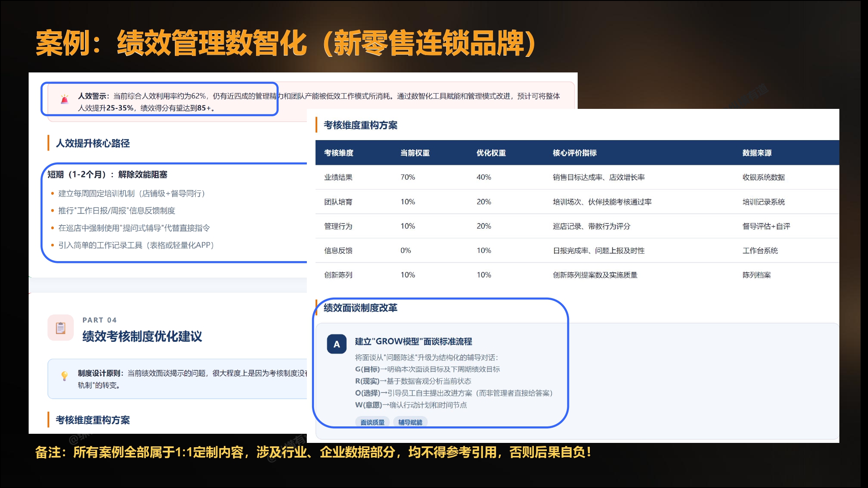Click the 优化权重 column header
Viewport: 868px width, 488px height.
pyautogui.click(x=491, y=153)
